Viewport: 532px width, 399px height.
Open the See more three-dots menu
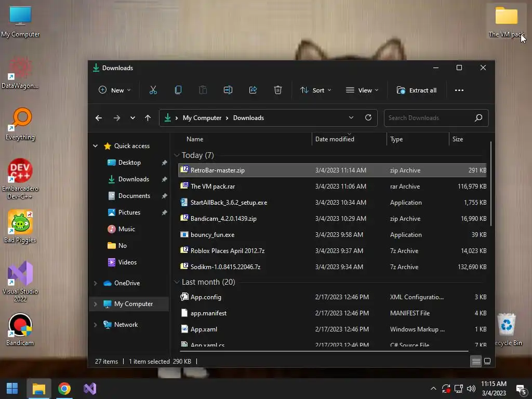(459, 90)
